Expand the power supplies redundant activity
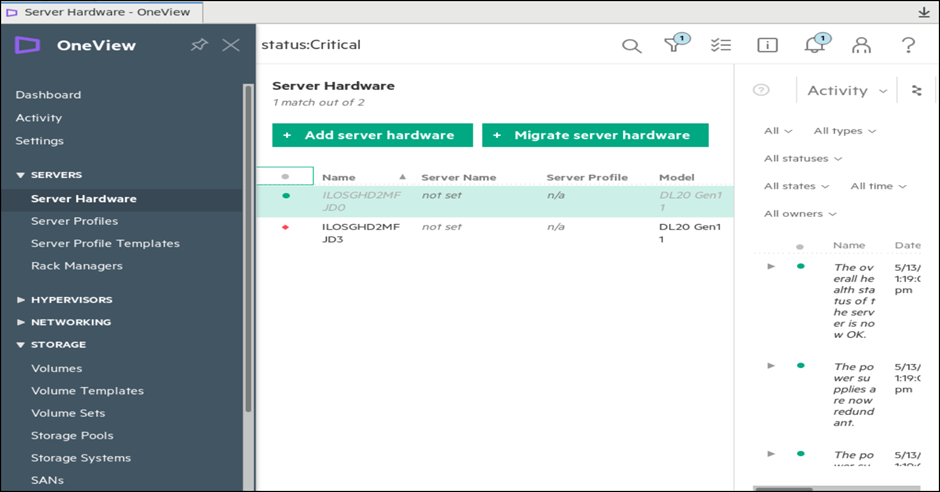 pyautogui.click(x=771, y=366)
